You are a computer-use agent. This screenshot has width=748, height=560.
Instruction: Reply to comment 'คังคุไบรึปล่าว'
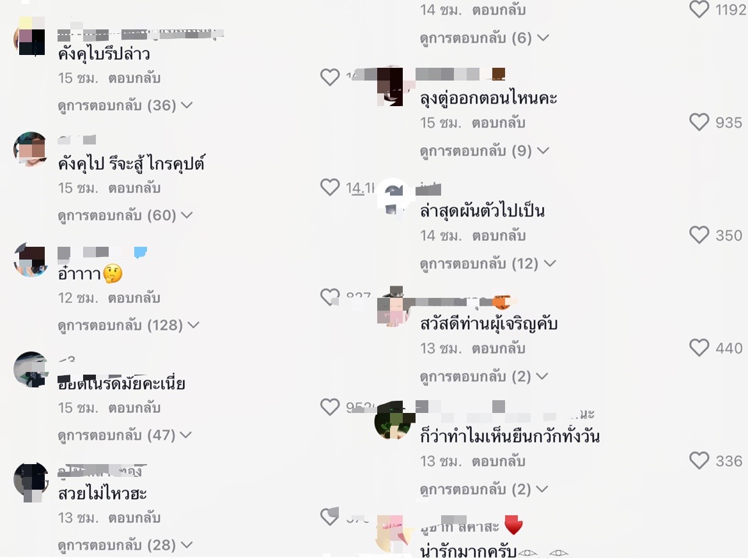coord(134,78)
